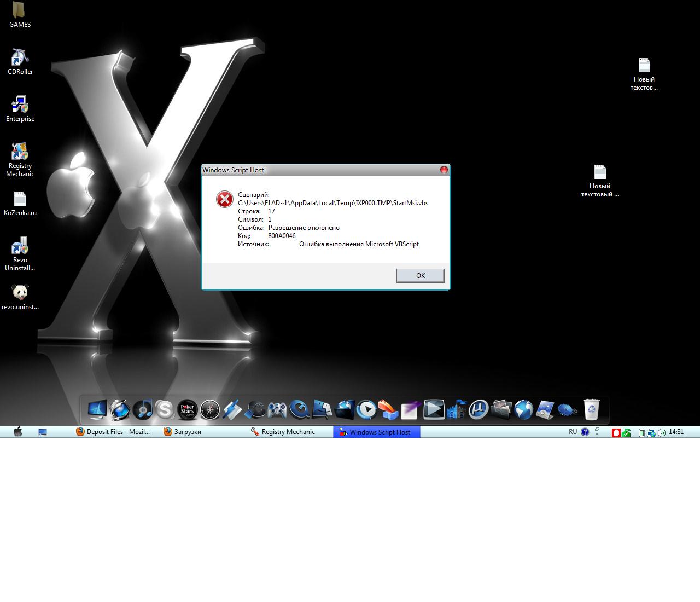Open the Apple start menu button
This screenshot has height=602, width=700.
pos(17,432)
